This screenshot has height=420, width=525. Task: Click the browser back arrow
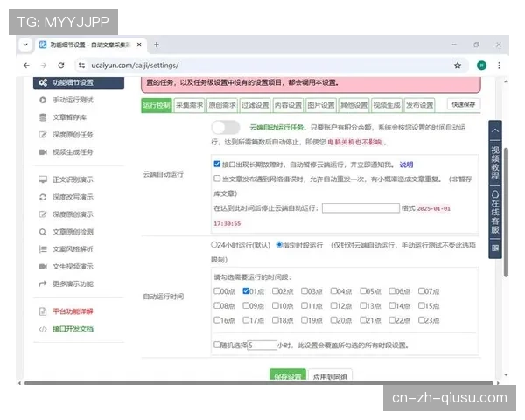[x=27, y=66]
